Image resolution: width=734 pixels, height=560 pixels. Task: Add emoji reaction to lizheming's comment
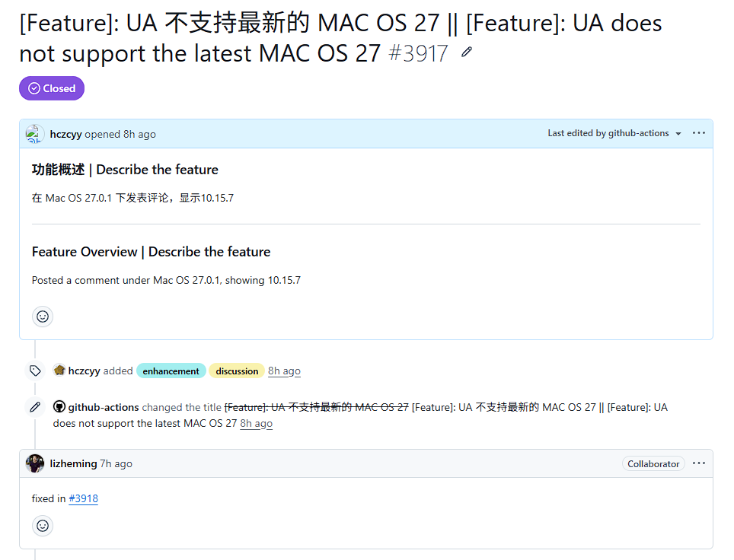(43, 526)
